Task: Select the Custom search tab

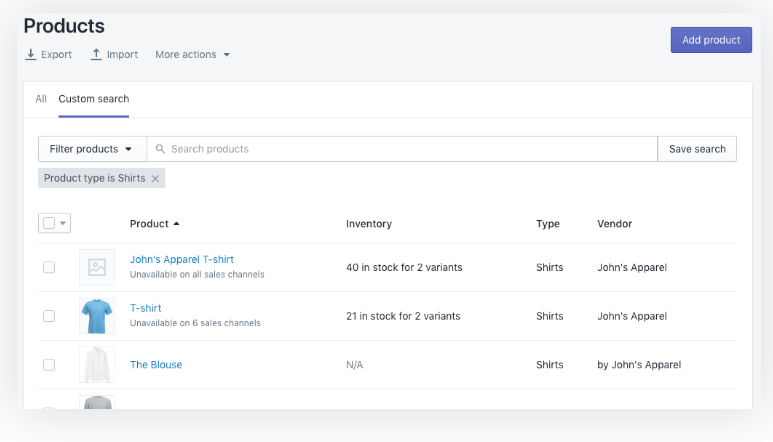Action: (93, 99)
